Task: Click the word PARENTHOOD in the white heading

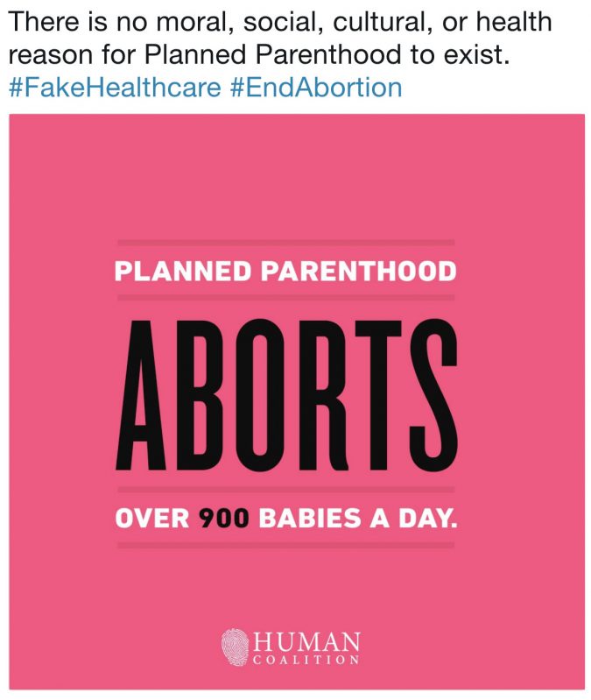Action: click(x=358, y=271)
